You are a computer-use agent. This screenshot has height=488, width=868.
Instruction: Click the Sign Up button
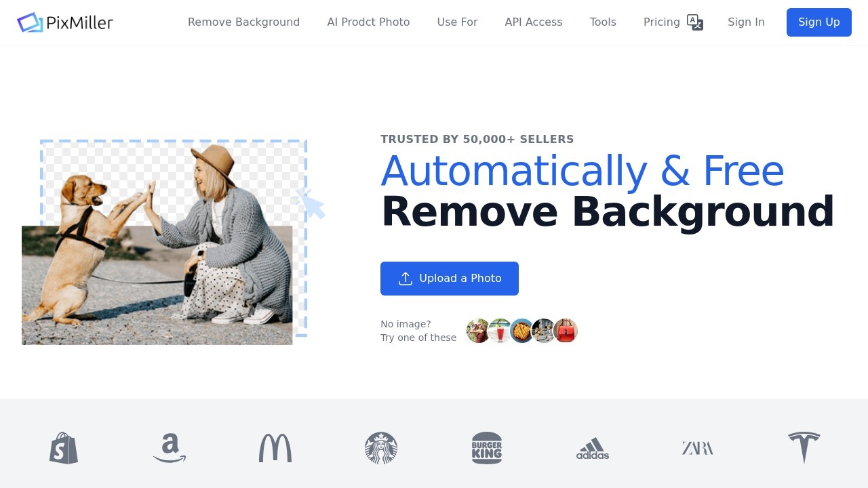(x=819, y=22)
